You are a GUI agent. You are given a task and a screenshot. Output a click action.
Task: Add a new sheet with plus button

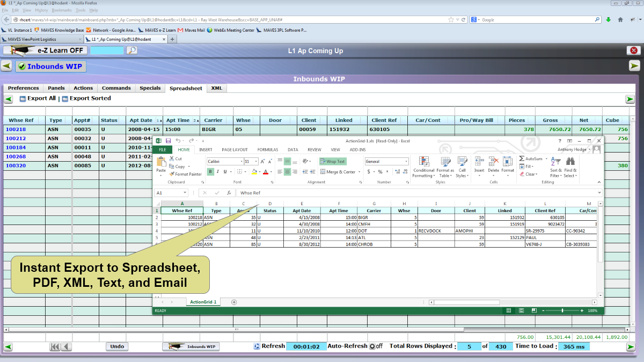pos(233,302)
